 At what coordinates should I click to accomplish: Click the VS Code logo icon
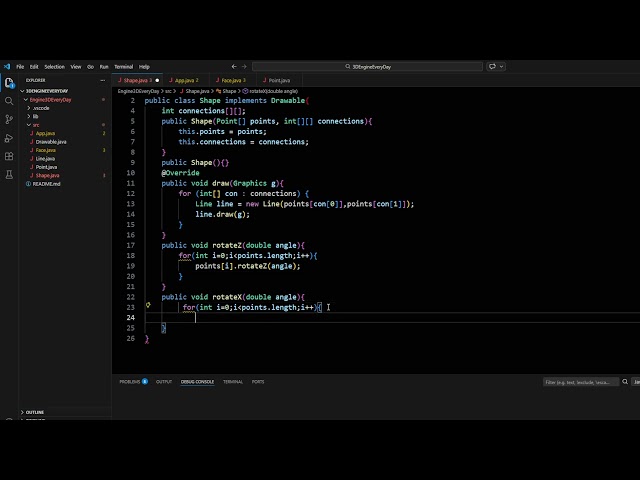coord(7,67)
